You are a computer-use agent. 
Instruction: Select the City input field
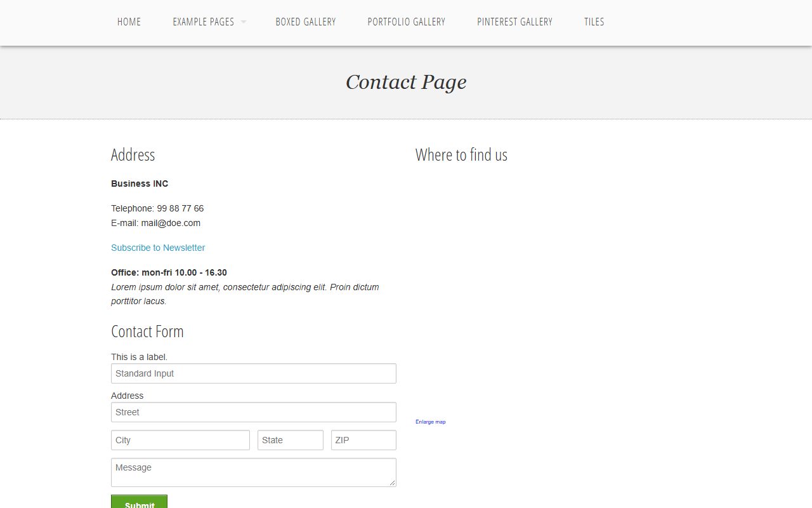(180, 440)
